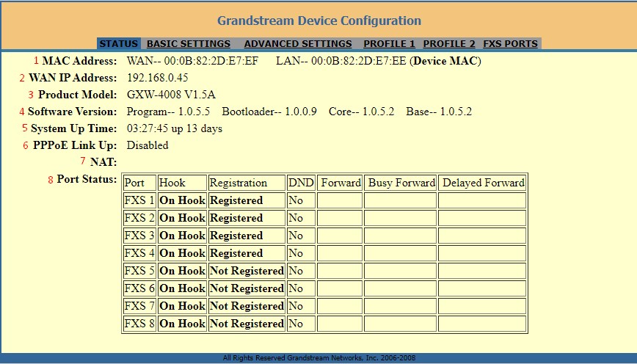This screenshot has width=637, height=364.
Task: Click FXS 3 Registered status cell
Action: 247,236
